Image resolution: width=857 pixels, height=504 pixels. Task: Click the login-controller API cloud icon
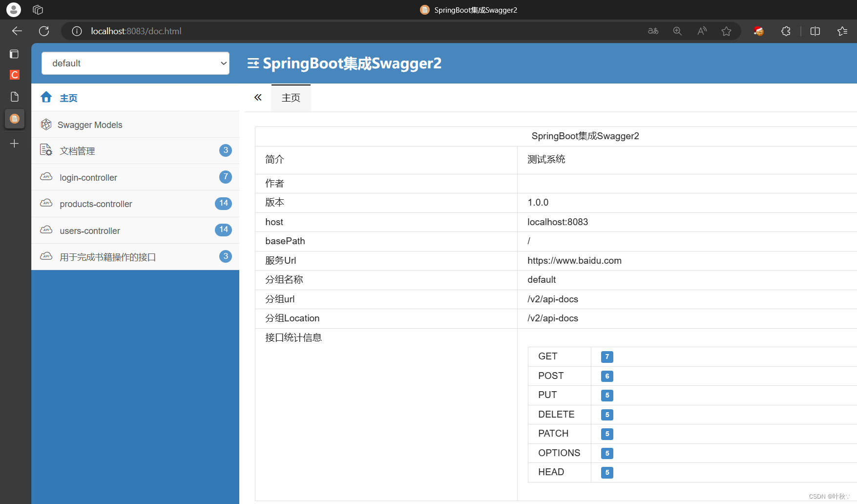46,176
